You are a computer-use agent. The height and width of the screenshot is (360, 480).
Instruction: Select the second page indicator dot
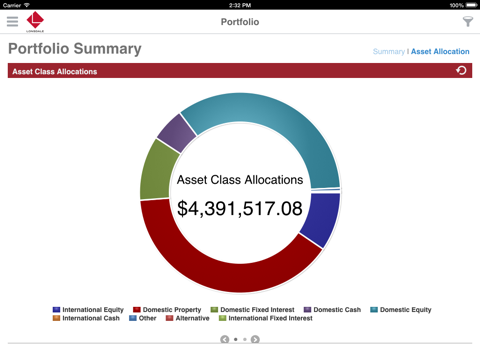[245, 339]
